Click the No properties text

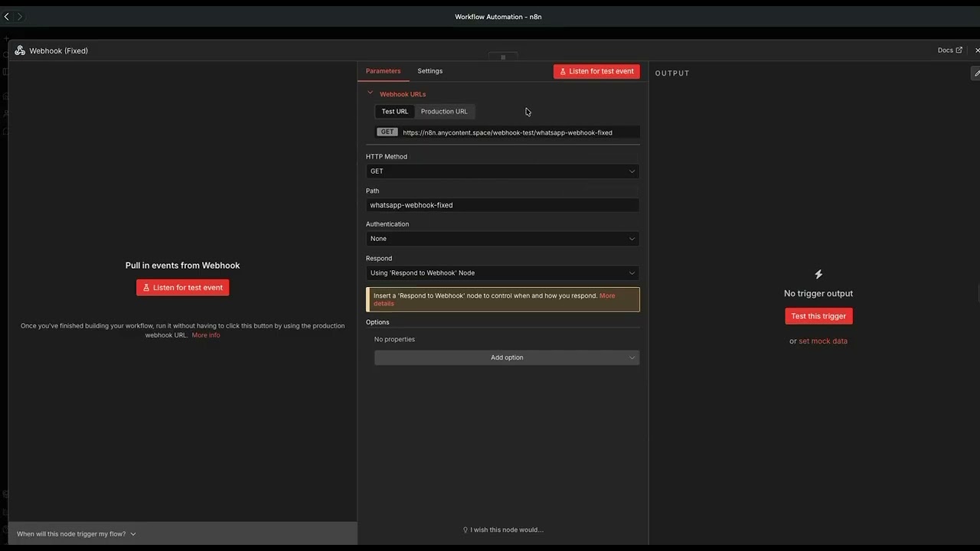click(394, 340)
